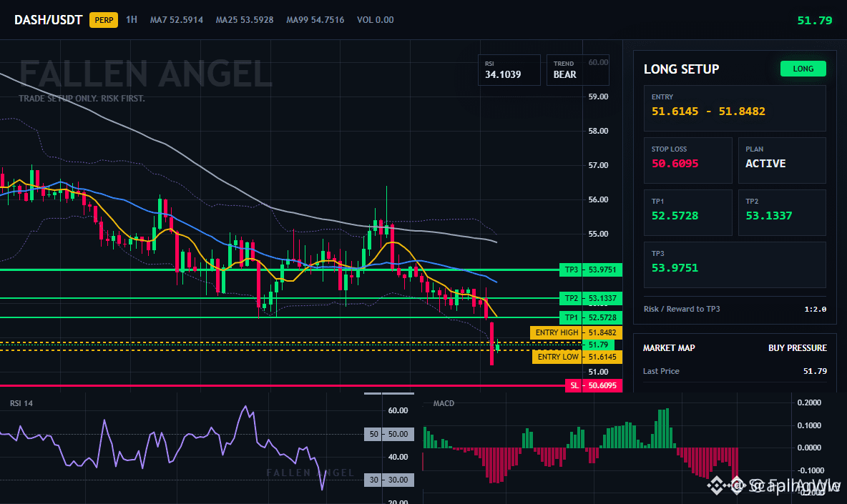Image resolution: width=847 pixels, height=504 pixels.
Task: Open the RSI 34.1039 indicator box
Action: pyautogui.click(x=509, y=69)
